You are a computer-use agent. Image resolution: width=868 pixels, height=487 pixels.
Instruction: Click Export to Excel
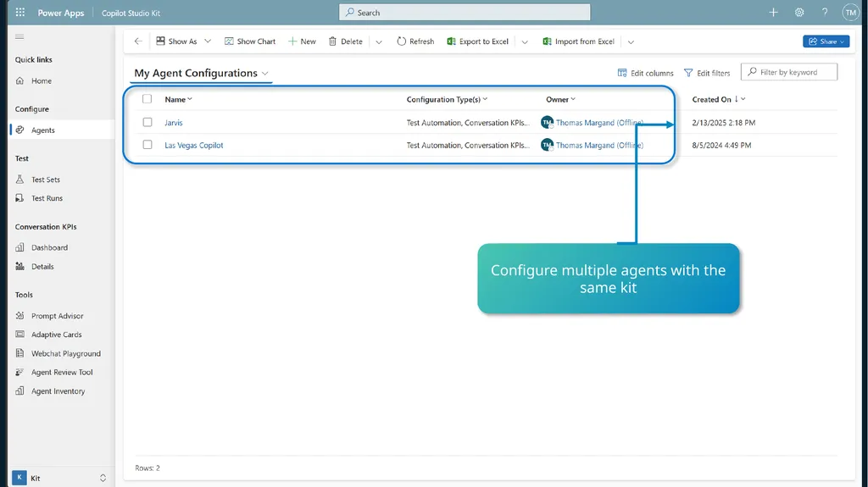(x=478, y=41)
